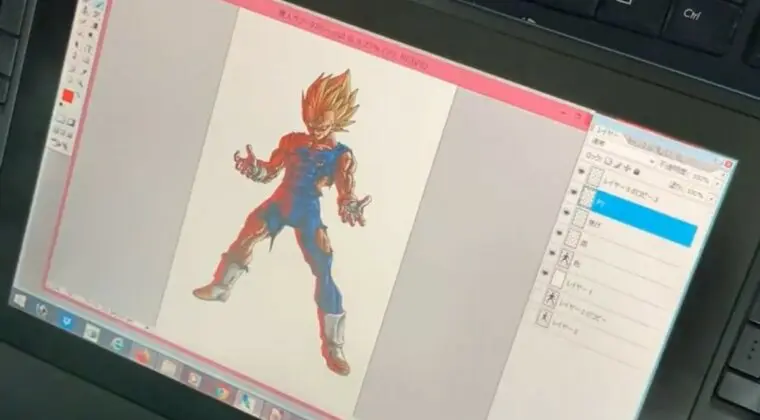Viewport: 760px width, 420px height.
Task: Open the layer opacity slider arrow
Action: tap(717, 183)
